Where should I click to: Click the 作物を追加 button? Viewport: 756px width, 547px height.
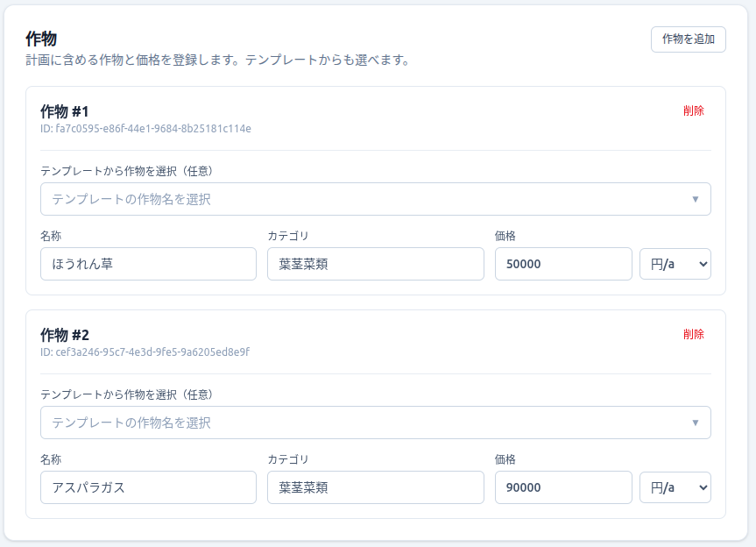coord(689,39)
